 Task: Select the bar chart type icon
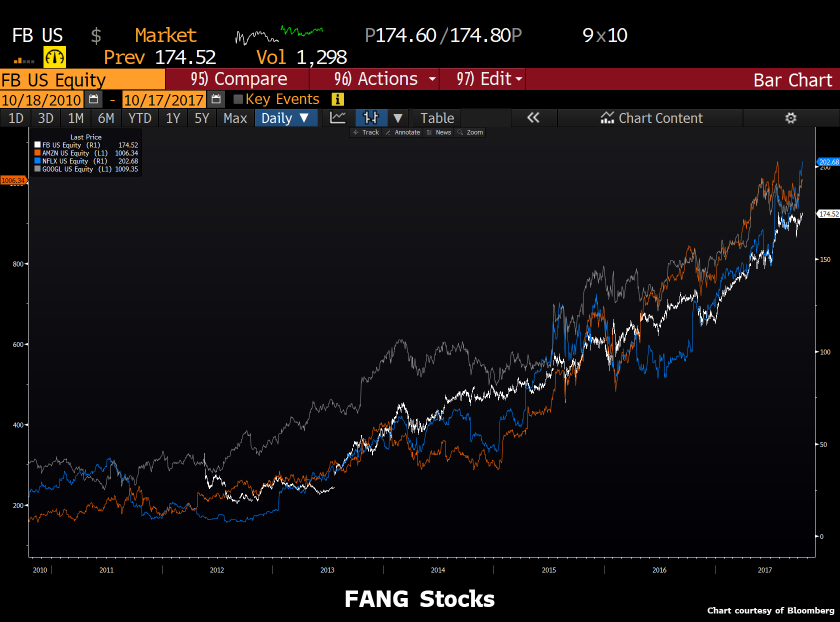pyautogui.click(x=371, y=118)
